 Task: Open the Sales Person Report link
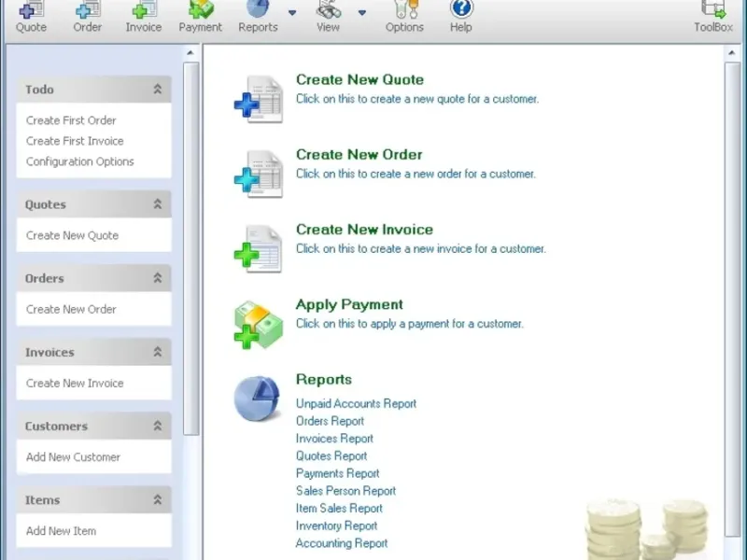345,491
